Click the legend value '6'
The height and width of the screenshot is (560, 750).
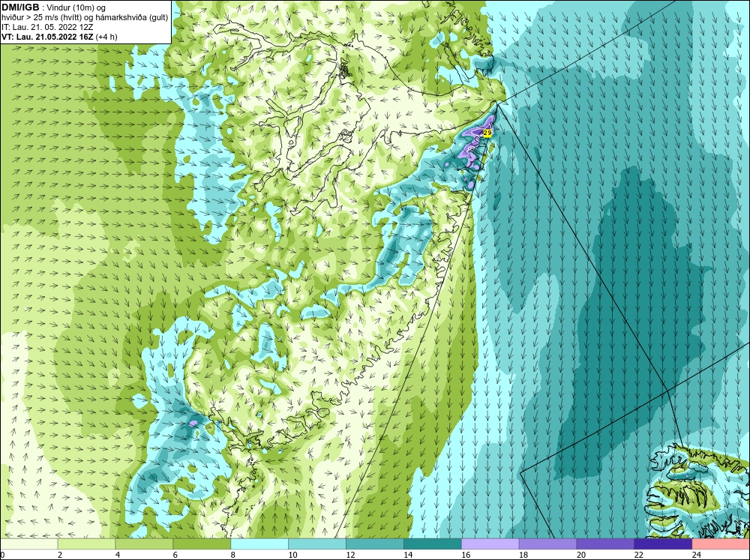175,555
